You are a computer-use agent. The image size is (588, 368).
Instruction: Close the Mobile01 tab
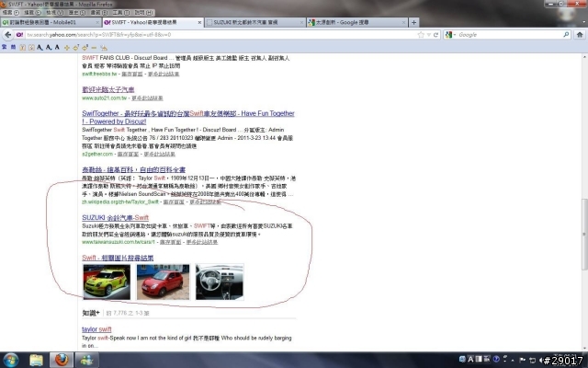click(x=97, y=22)
